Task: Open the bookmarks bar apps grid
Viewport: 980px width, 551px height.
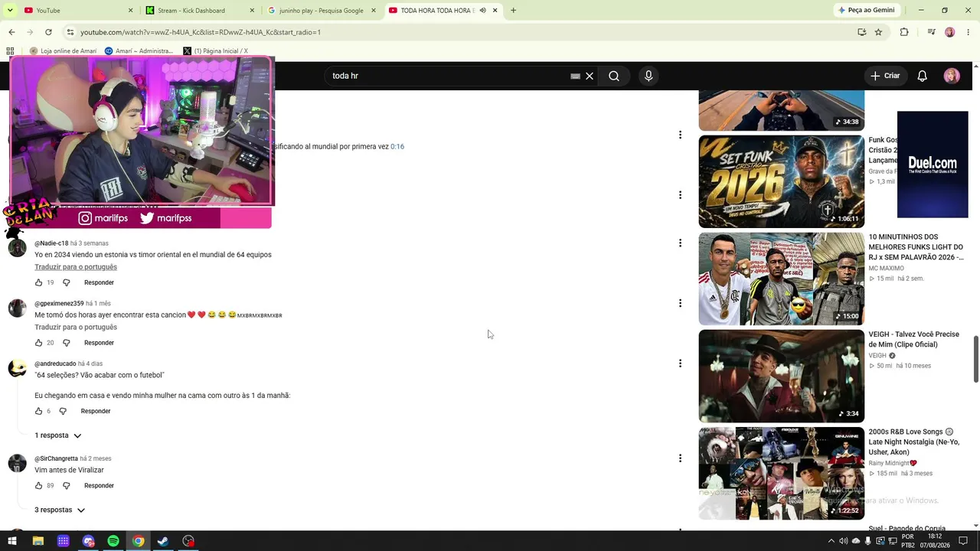Action: (10, 51)
